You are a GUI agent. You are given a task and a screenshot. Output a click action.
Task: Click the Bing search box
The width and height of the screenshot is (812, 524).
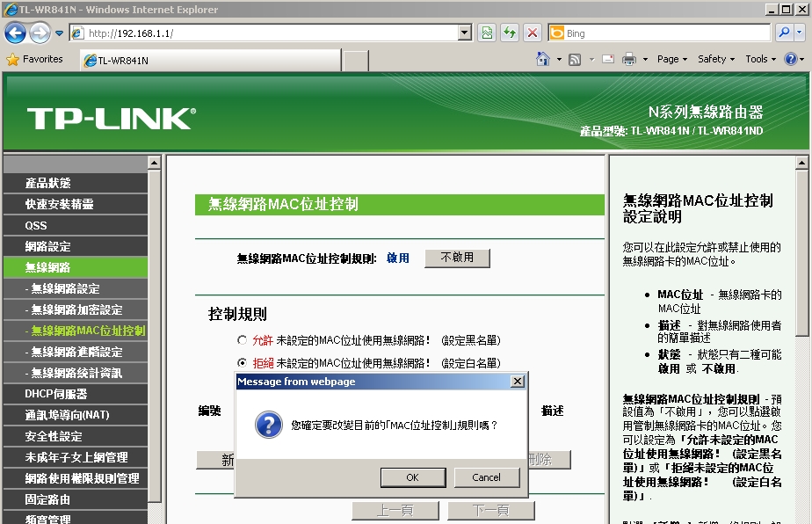coord(659,33)
